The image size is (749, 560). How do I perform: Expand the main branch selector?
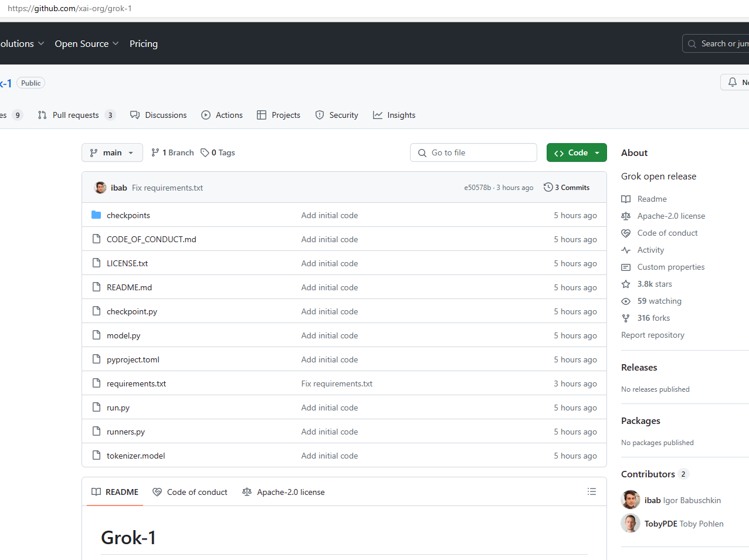(x=112, y=153)
